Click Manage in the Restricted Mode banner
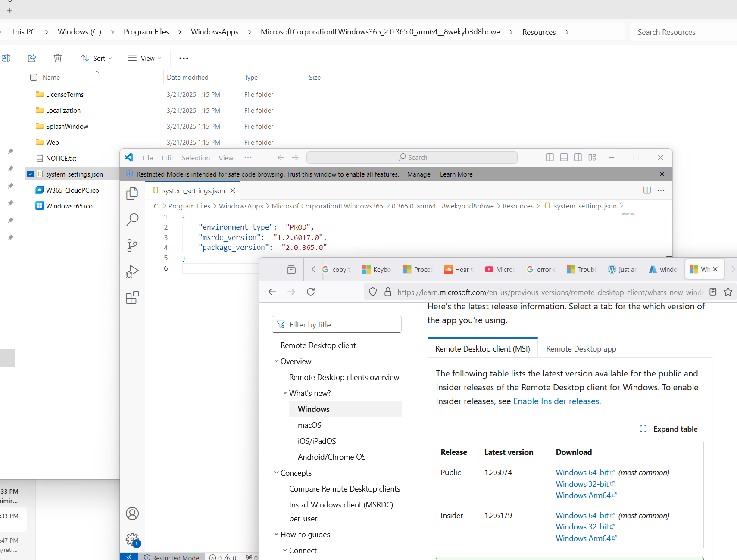 (x=419, y=174)
